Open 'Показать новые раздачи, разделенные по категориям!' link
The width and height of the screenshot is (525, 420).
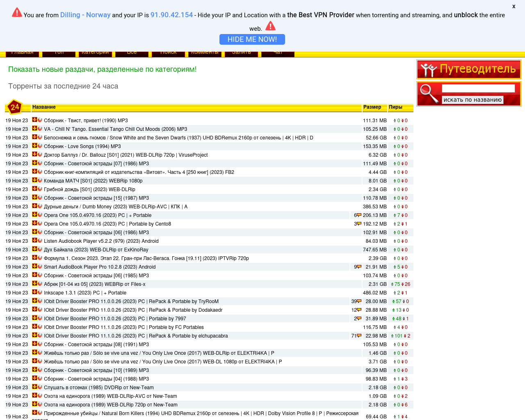[102, 69]
